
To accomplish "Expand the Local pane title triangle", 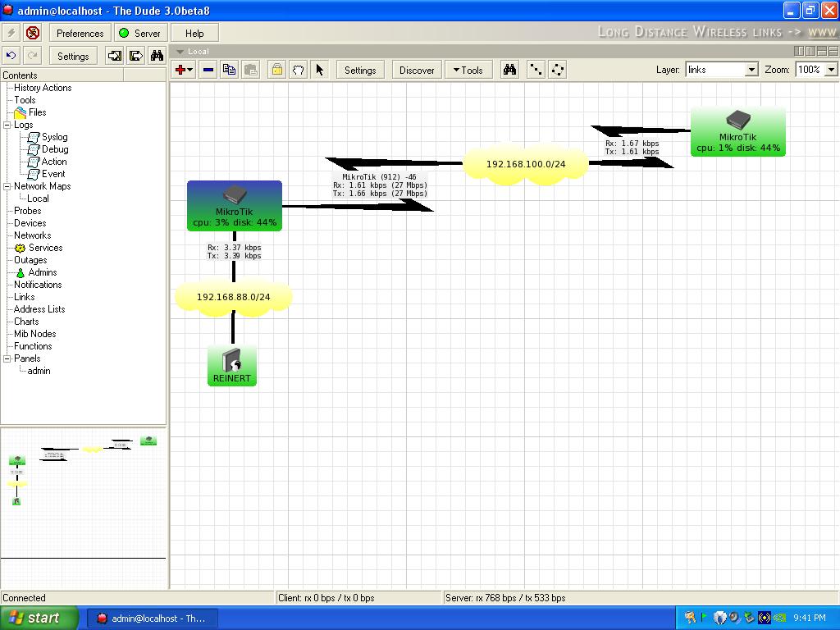I will click(x=180, y=52).
